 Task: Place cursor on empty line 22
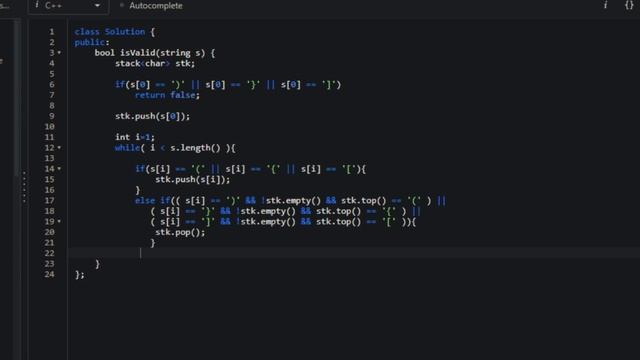tap(353, 253)
